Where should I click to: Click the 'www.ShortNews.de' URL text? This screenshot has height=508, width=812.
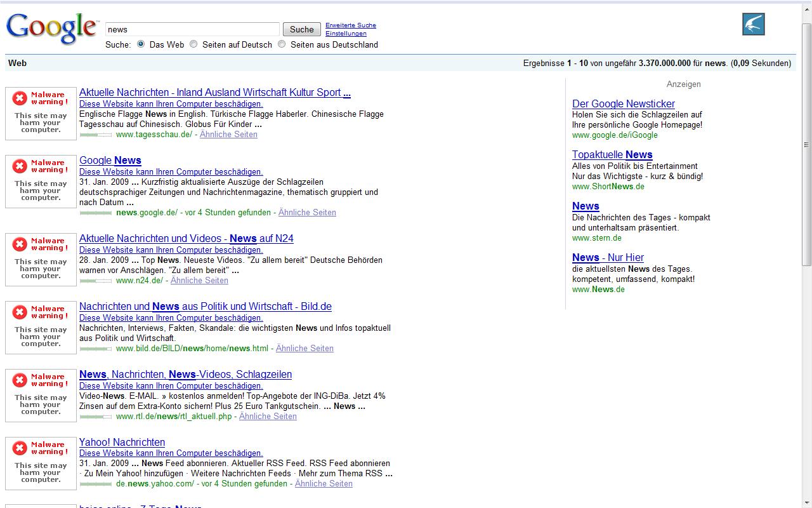point(608,187)
